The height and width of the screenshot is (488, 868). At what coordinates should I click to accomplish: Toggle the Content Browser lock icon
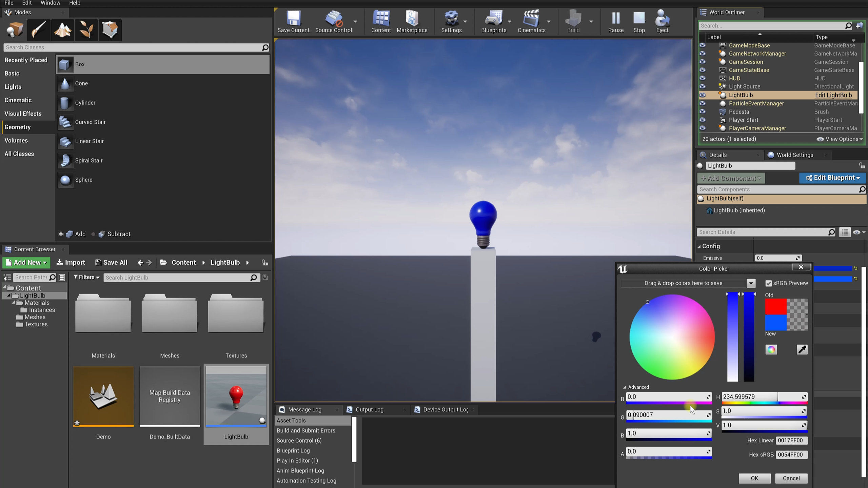[x=265, y=263]
